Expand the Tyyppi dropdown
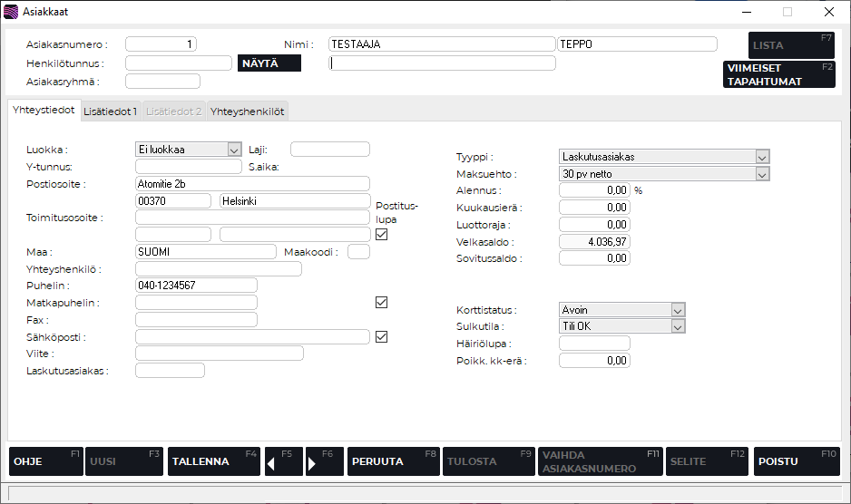Image resolution: width=851 pixels, height=504 pixels. point(761,157)
